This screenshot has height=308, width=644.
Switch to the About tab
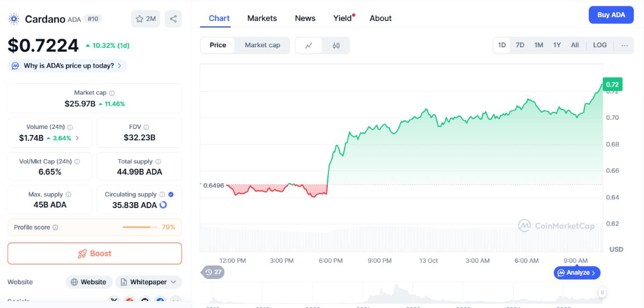point(380,18)
